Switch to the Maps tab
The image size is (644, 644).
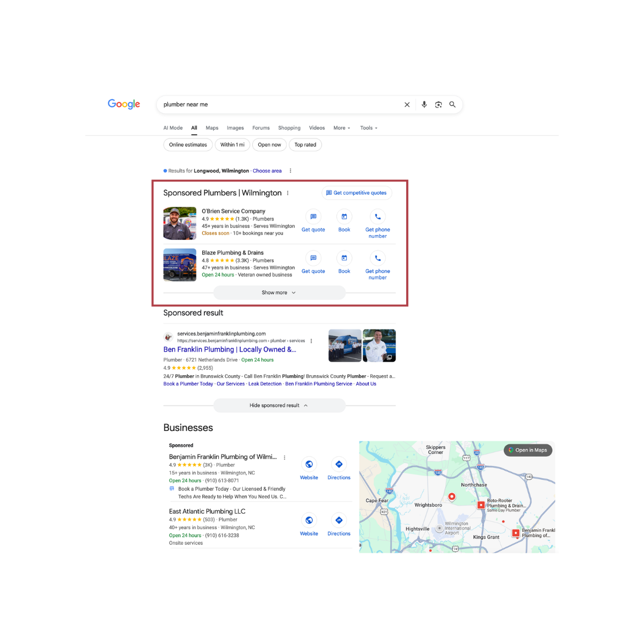[212, 128]
